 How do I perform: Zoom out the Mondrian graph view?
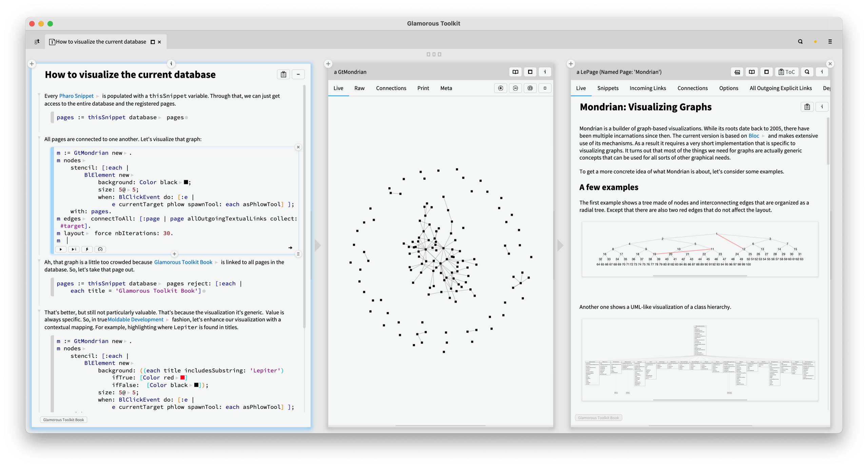point(515,88)
